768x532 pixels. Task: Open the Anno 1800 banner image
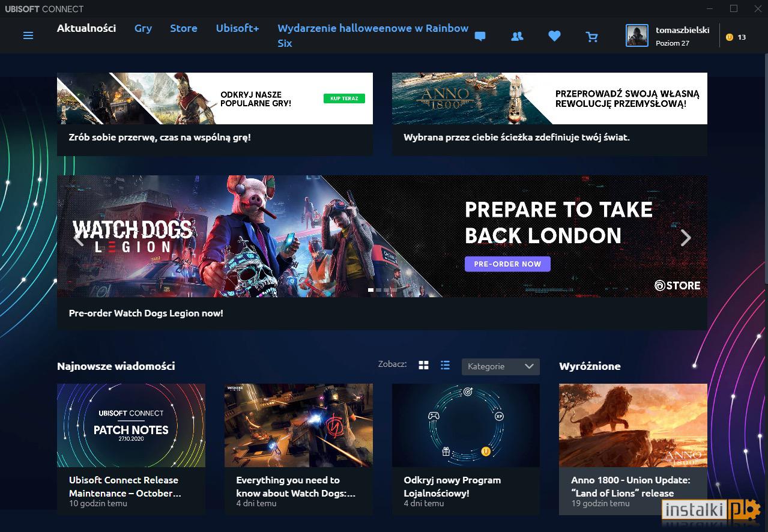tap(549, 98)
